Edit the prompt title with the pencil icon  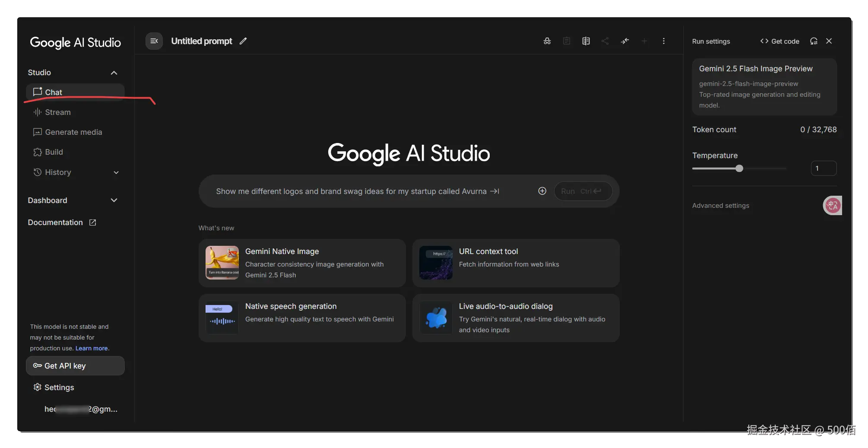(243, 41)
